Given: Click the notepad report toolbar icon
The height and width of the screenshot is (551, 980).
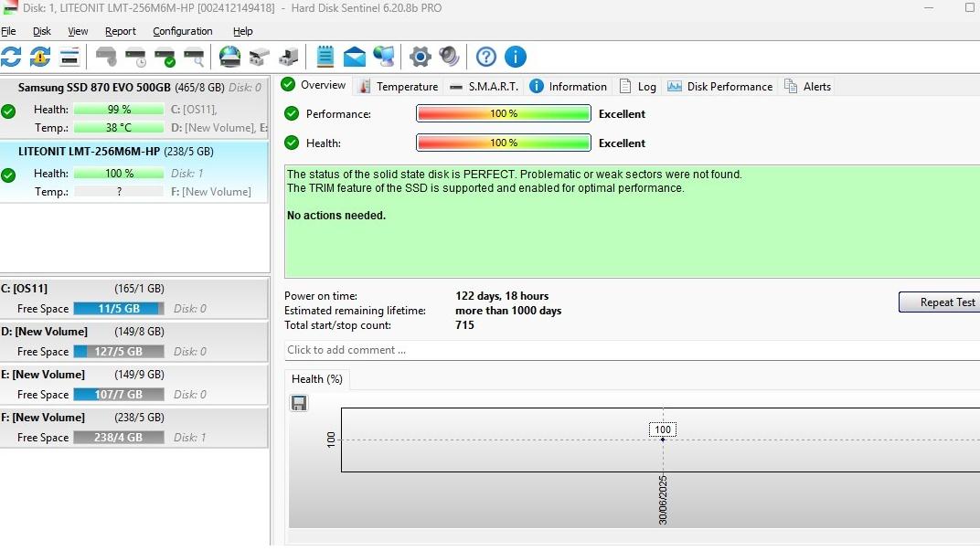Looking at the screenshot, I should 325,57.
